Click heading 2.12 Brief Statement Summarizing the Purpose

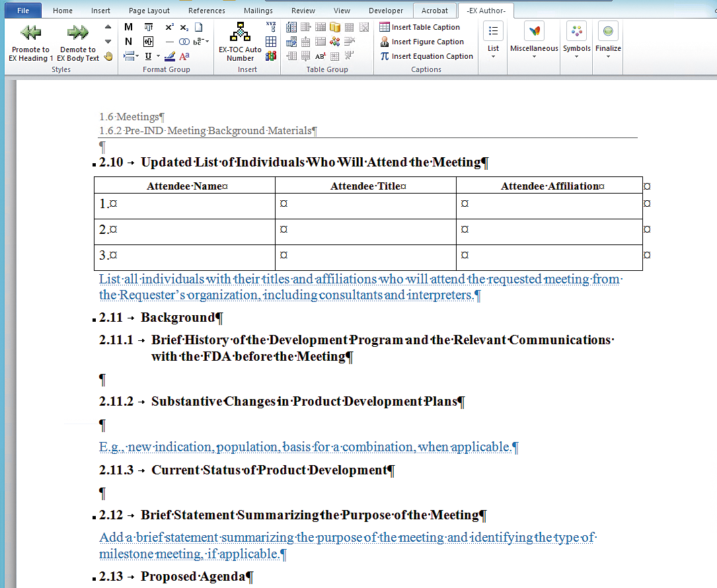pos(293,515)
